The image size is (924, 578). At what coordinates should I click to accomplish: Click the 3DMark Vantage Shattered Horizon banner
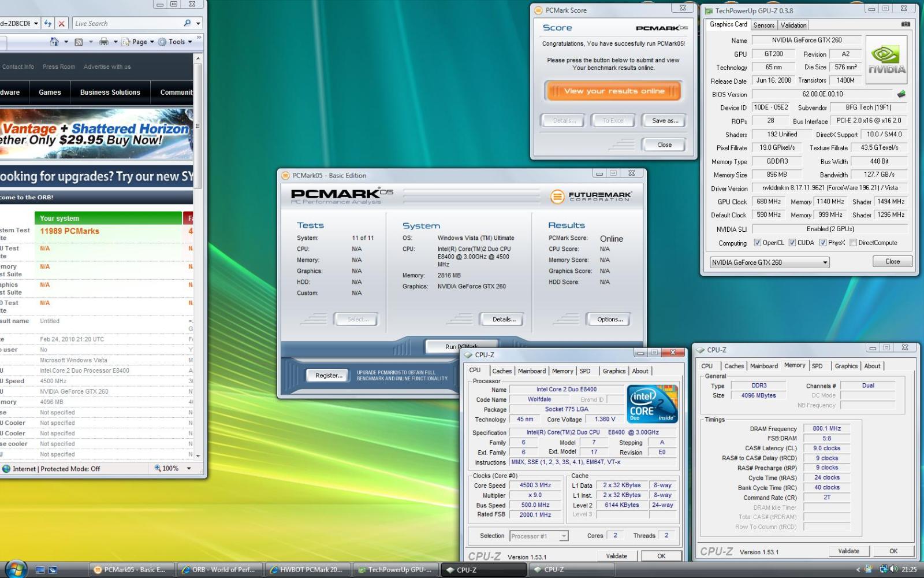[96, 134]
